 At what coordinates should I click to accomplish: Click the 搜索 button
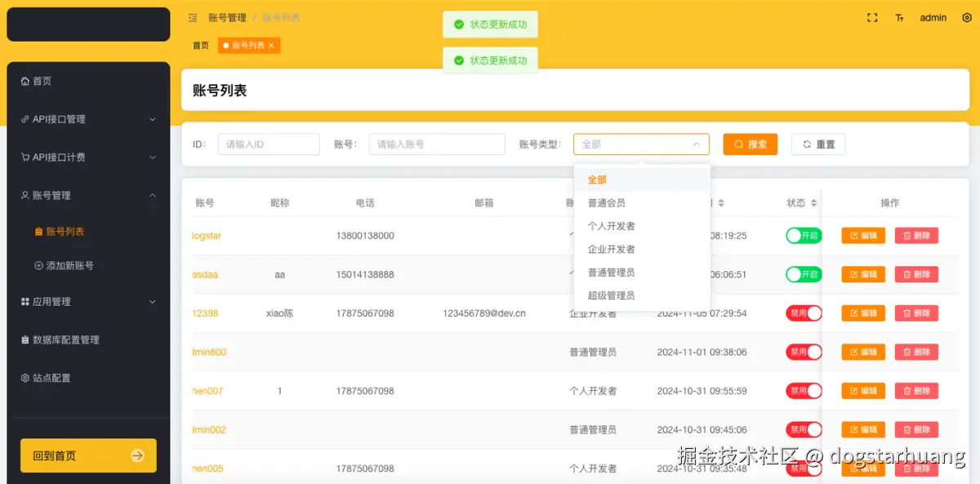751,144
